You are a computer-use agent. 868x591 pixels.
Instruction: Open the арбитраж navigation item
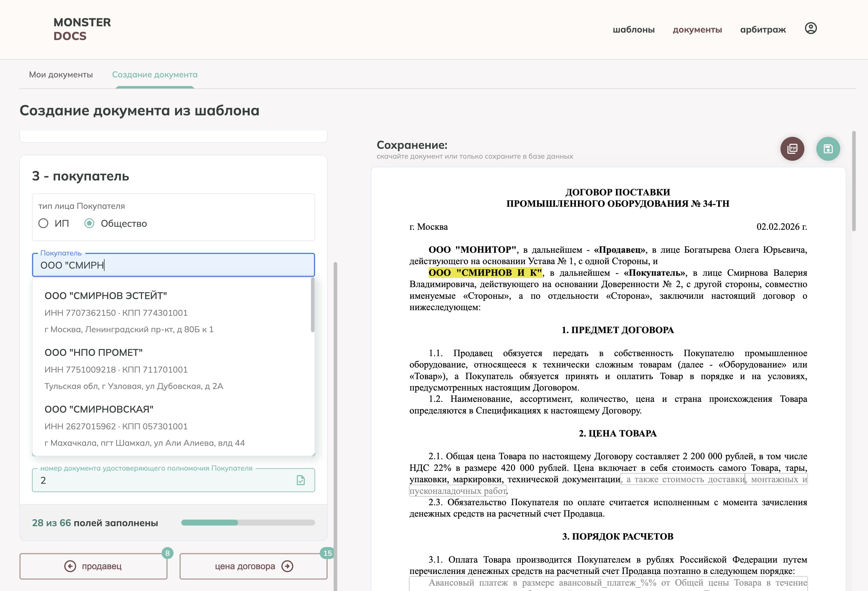(x=763, y=30)
